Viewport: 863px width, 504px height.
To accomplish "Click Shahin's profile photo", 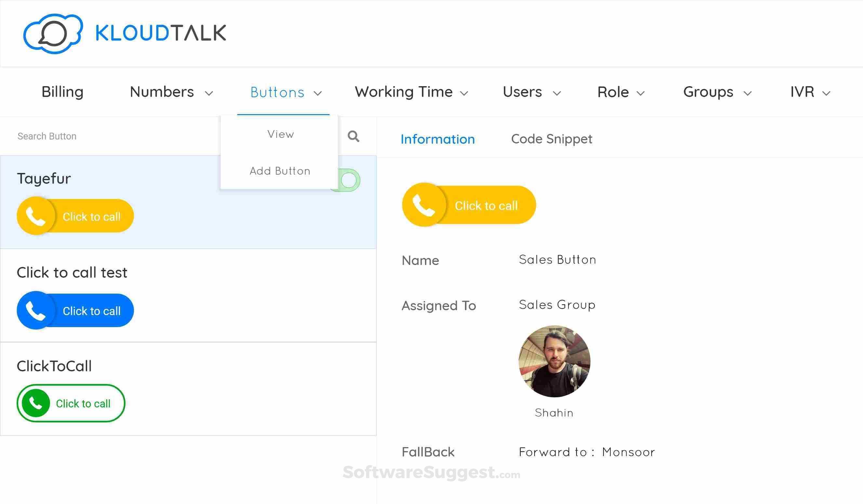I will pos(554,361).
